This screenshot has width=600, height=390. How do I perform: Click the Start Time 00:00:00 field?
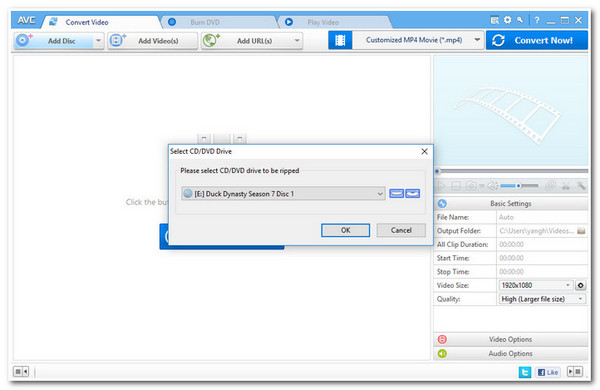[542, 258]
